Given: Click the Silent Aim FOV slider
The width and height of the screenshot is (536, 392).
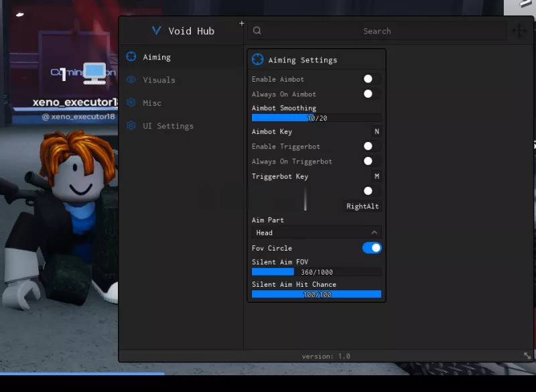Looking at the screenshot, I should click(316, 272).
